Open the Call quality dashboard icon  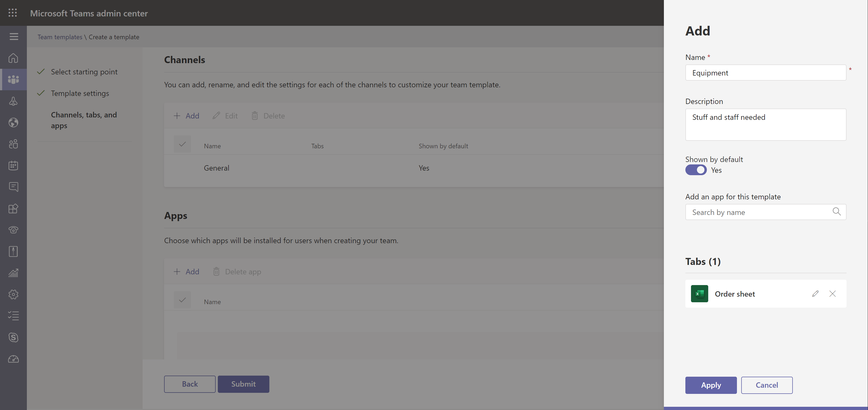coord(13,359)
